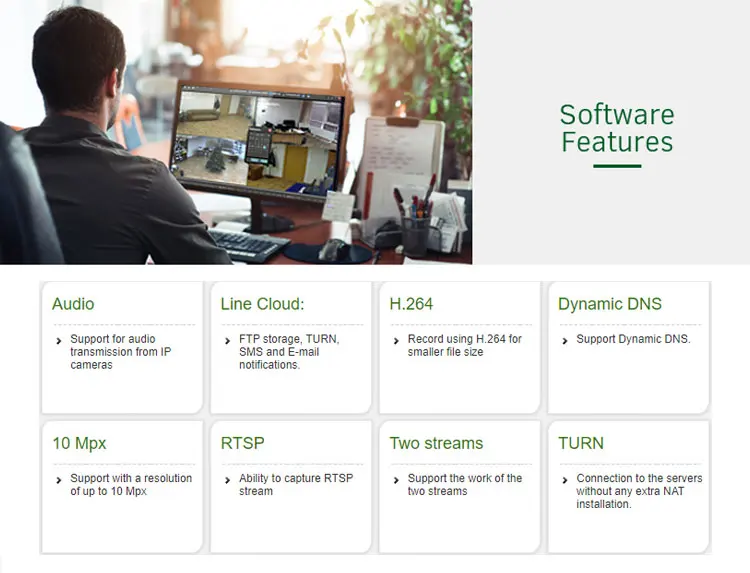
Task: Click the arrow bullet in the TURN card
Action: point(566,479)
